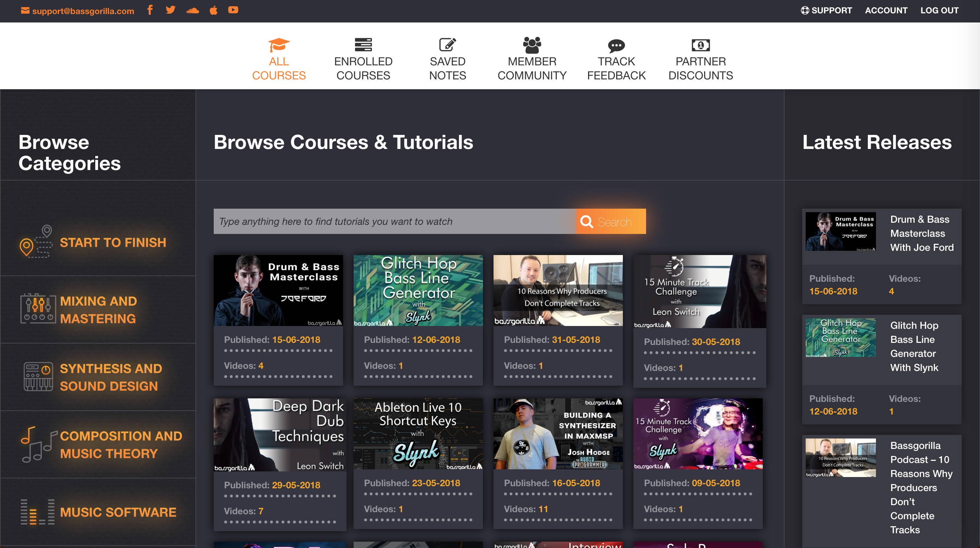The image size is (980, 548).
Task: Click 'Videos: 11' on MaxMSP card
Action: pos(526,509)
